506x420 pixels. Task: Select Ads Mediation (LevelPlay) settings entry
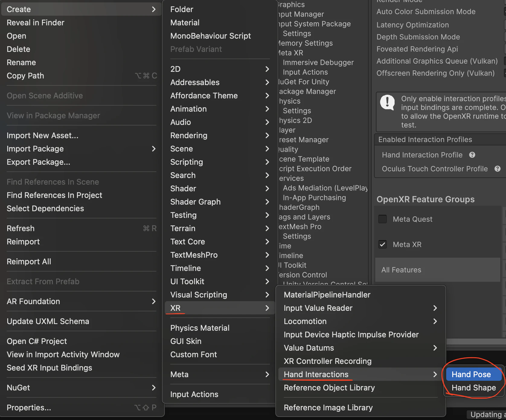point(325,188)
